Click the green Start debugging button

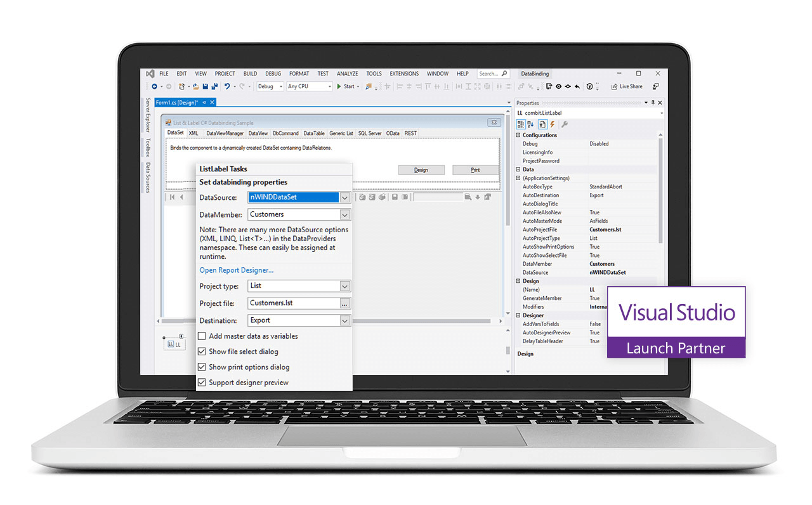point(346,86)
